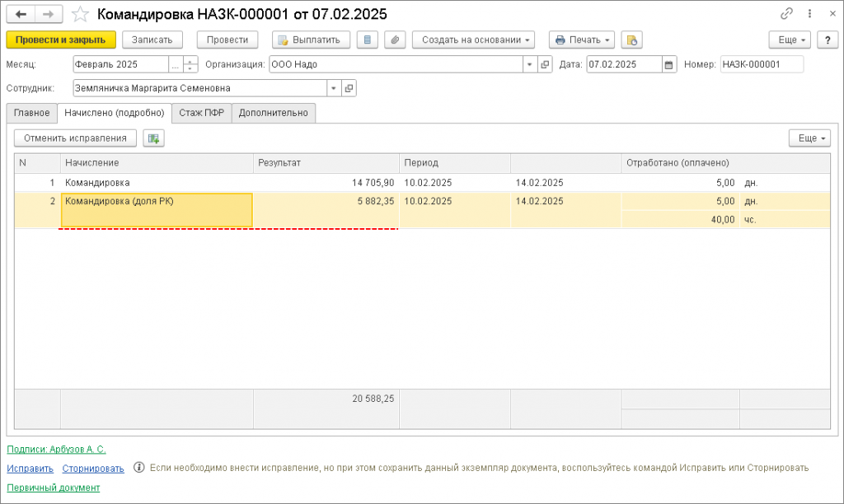Switch to the Стаж ПФР tab
Image resolution: width=844 pixels, height=504 pixels.
pos(201,113)
